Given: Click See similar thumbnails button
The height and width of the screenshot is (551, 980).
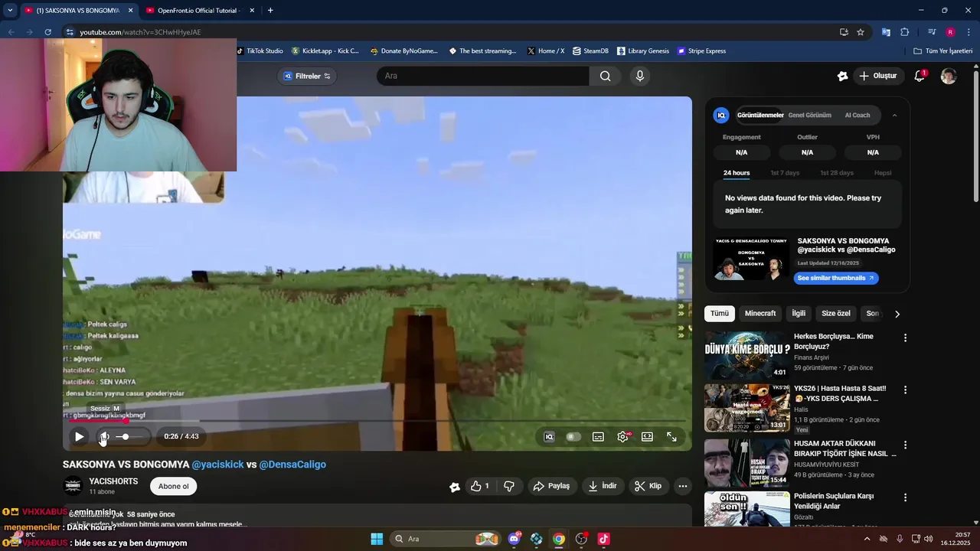Looking at the screenshot, I should coord(836,278).
